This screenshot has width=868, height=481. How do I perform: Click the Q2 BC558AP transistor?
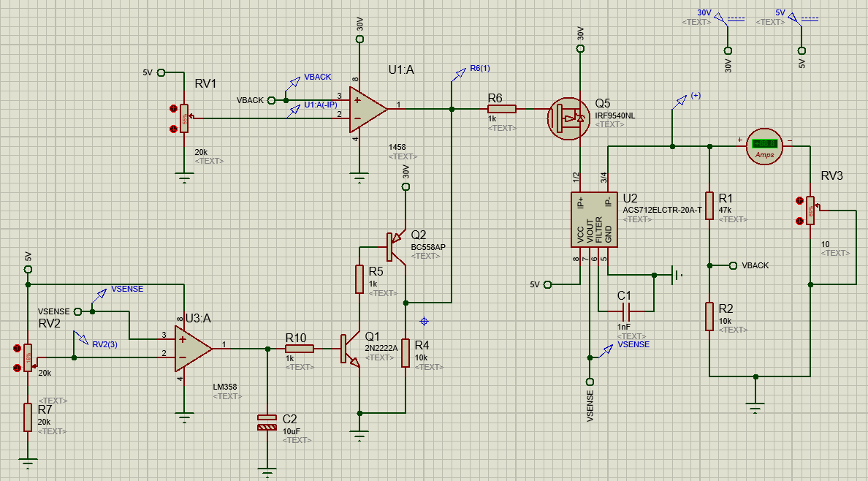pyautogui.click(x=395, y=245)
